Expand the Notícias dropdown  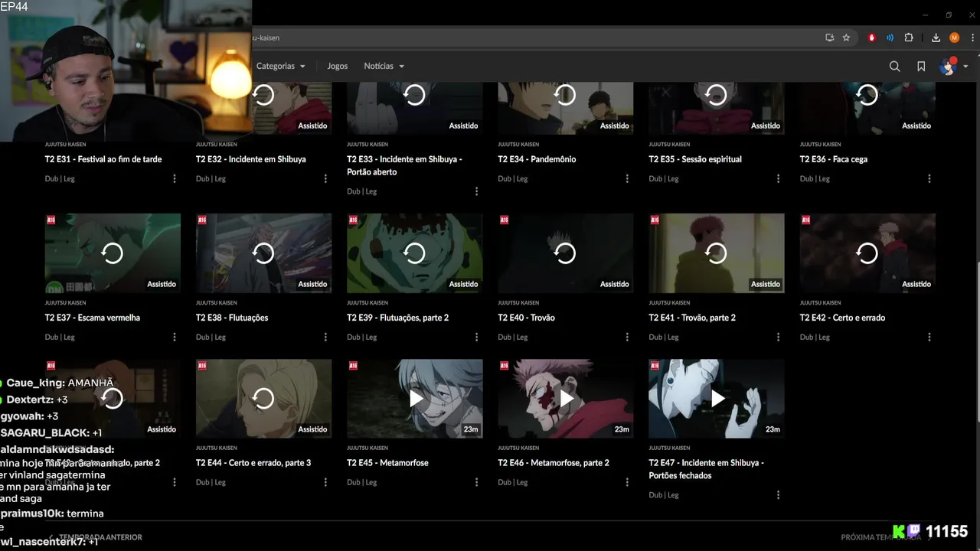click(x=384, y=67)
